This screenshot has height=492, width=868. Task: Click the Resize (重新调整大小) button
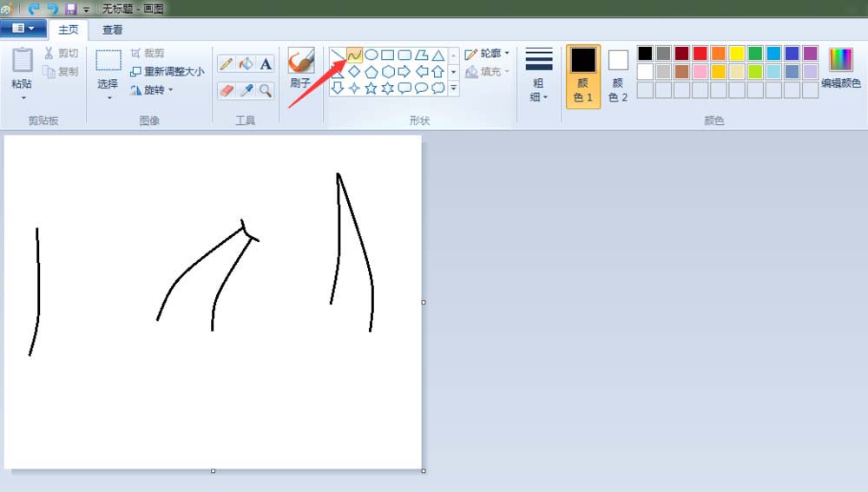tap(168, 71)
